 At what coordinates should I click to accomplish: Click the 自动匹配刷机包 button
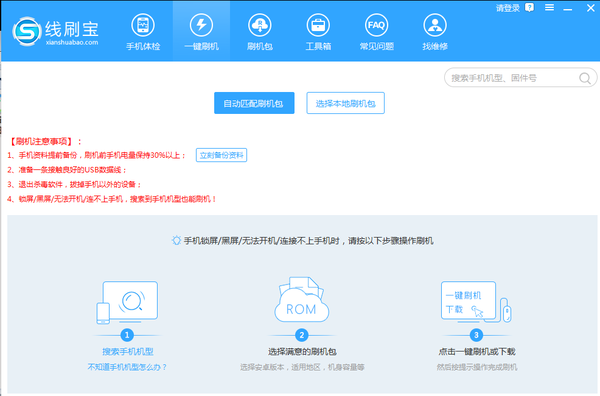254,103
